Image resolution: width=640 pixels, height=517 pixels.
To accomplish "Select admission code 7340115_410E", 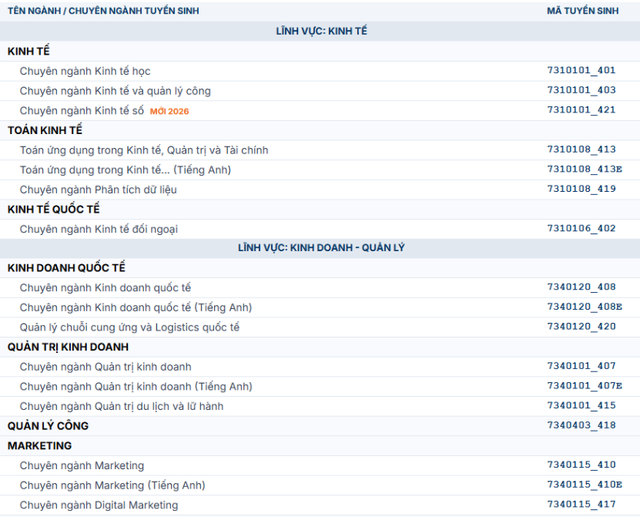I will (x=584, y=485).
